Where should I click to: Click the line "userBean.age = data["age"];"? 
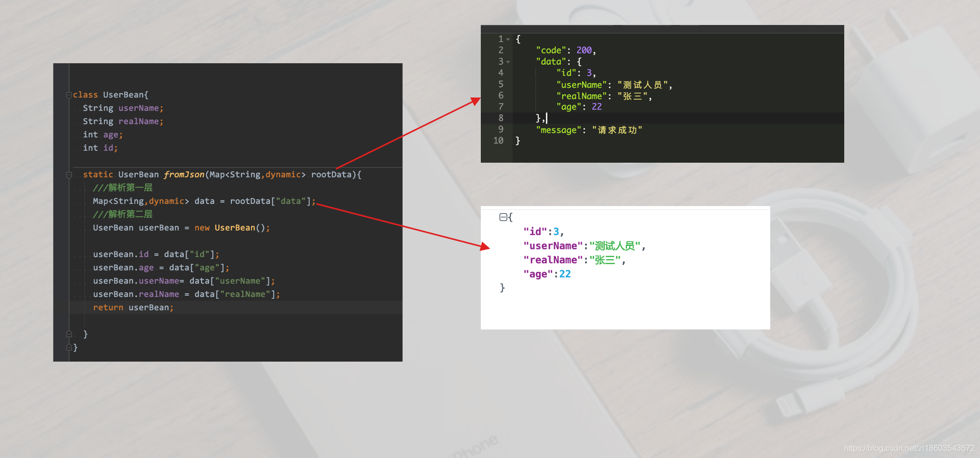[161, 267]
